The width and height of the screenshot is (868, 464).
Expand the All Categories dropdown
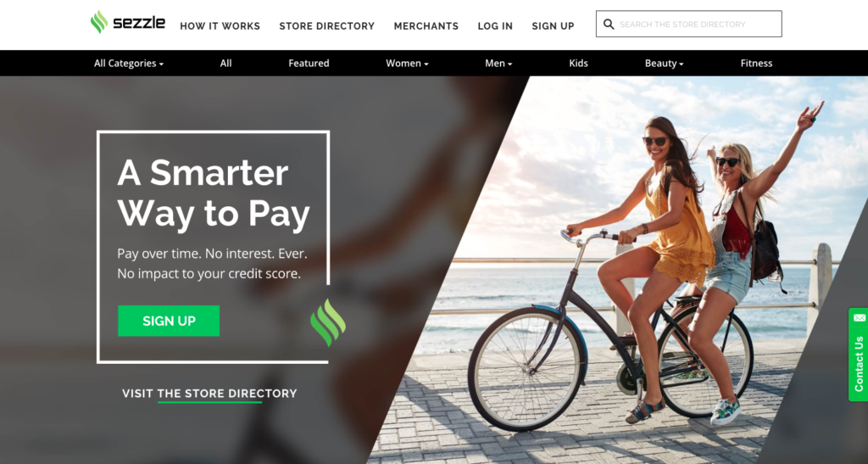[x=129, y=63]
